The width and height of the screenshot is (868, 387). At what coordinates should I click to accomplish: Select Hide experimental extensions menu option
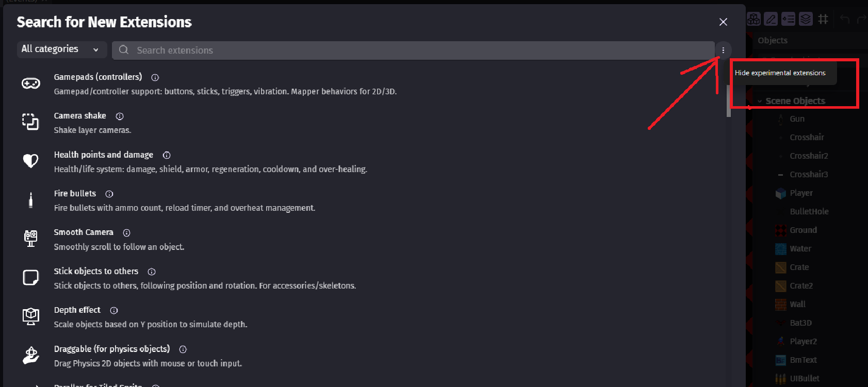(x=780, y=73)
